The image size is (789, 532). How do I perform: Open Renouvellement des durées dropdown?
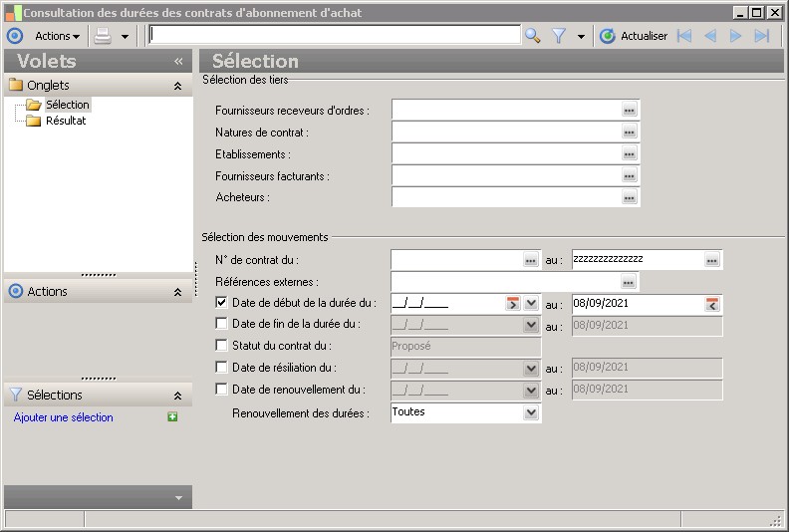click(531, 412)
